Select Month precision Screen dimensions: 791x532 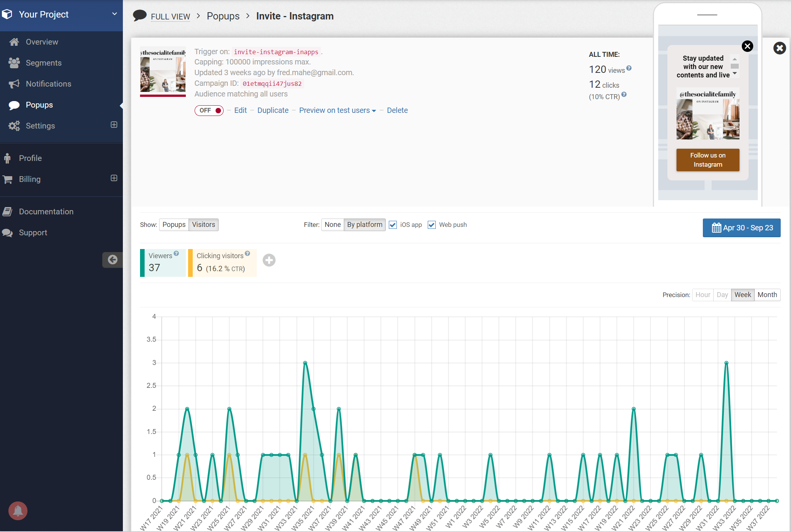(x=767, y=295)
